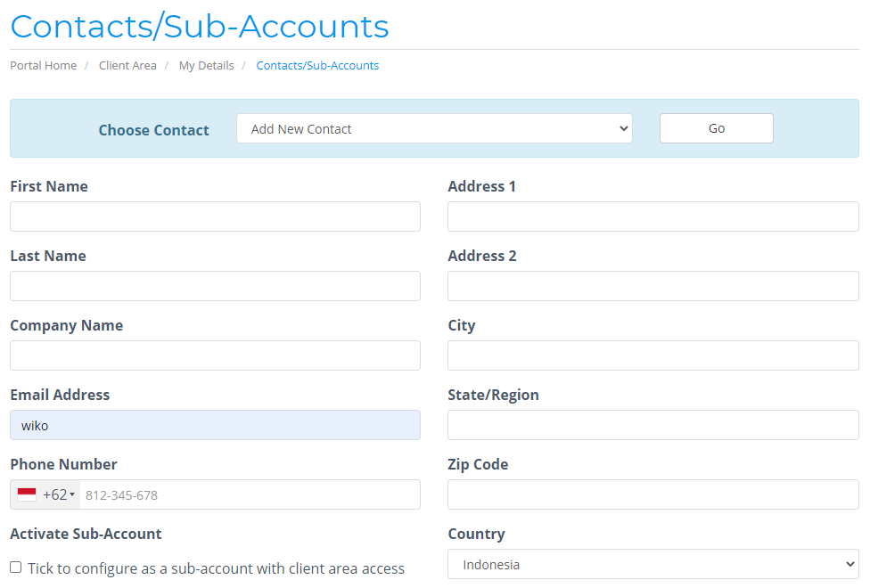Click the Email Address field containing wiko
This screenshot has height=588, width=870.
(215, 425)
